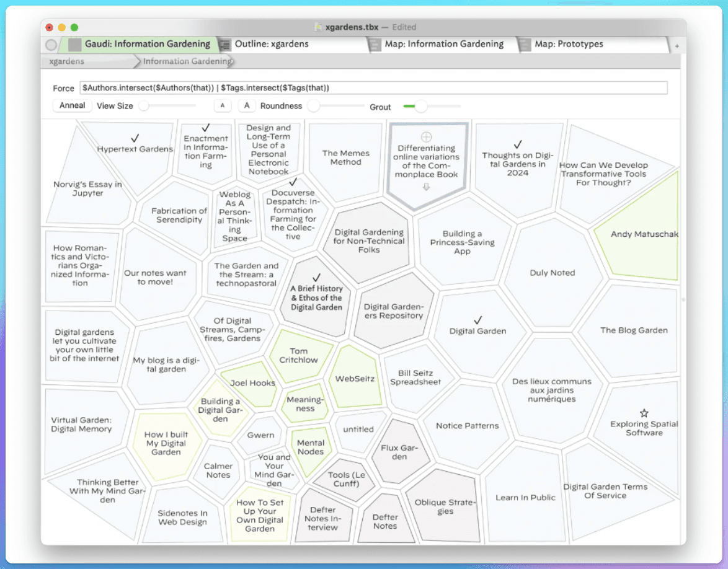
Task: Select Of Digital Streams, Campfires, Gardens
Action: tap(233, 330)
